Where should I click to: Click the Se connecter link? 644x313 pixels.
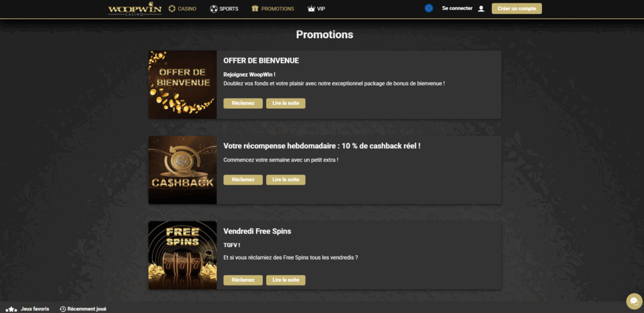click(x=457, y=8)
